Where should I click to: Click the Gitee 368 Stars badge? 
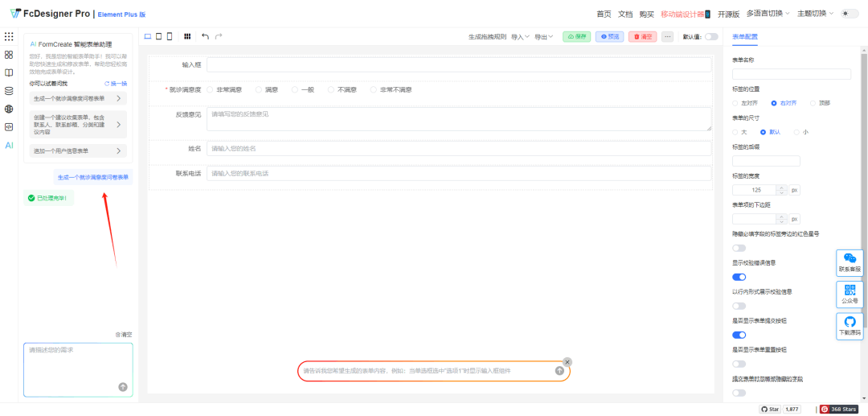pos(839,409)
